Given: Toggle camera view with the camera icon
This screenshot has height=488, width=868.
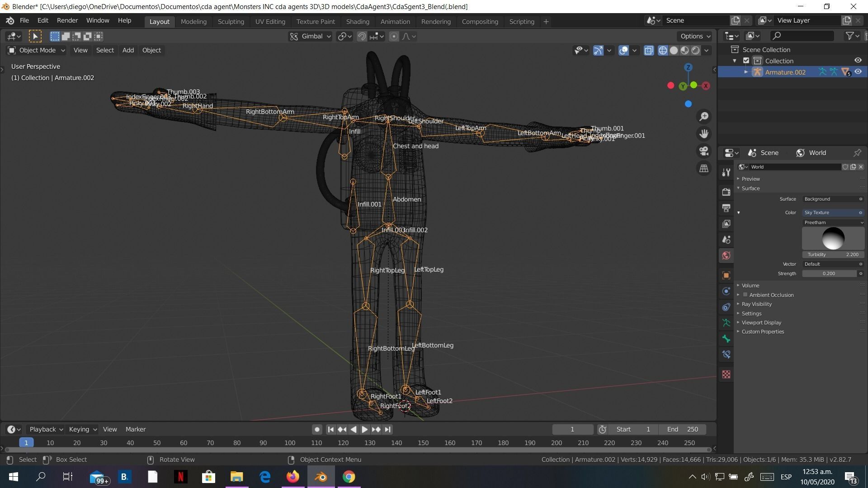Looking at the screenshot, I should pos(704,151).
